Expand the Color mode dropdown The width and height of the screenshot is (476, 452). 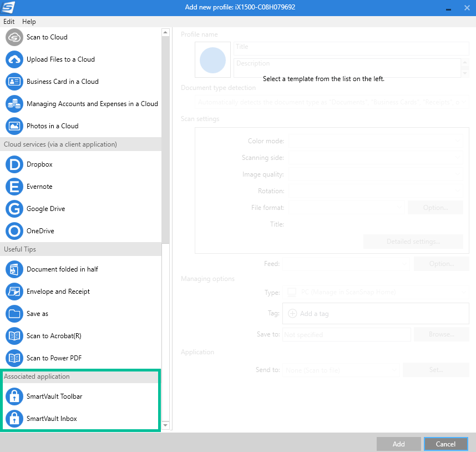[x=376, y=140]
